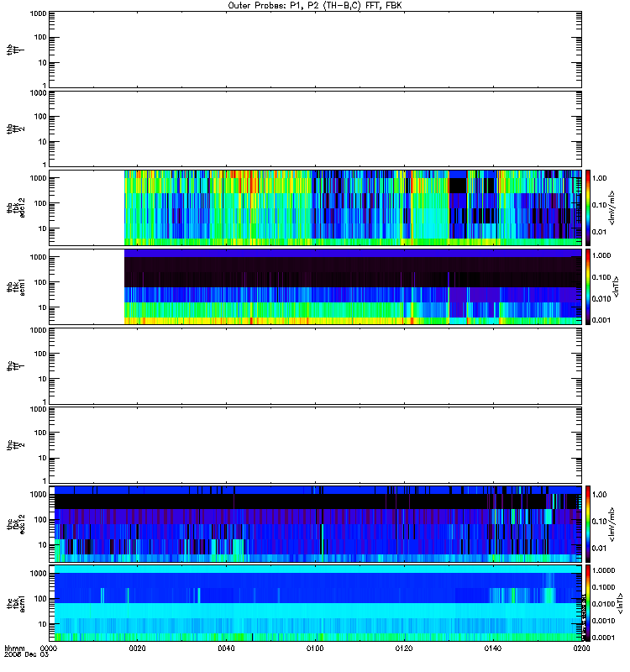630x672 pixels.
Task: Click the "thb fbk scm1" axis label
Action: (15, 287)
